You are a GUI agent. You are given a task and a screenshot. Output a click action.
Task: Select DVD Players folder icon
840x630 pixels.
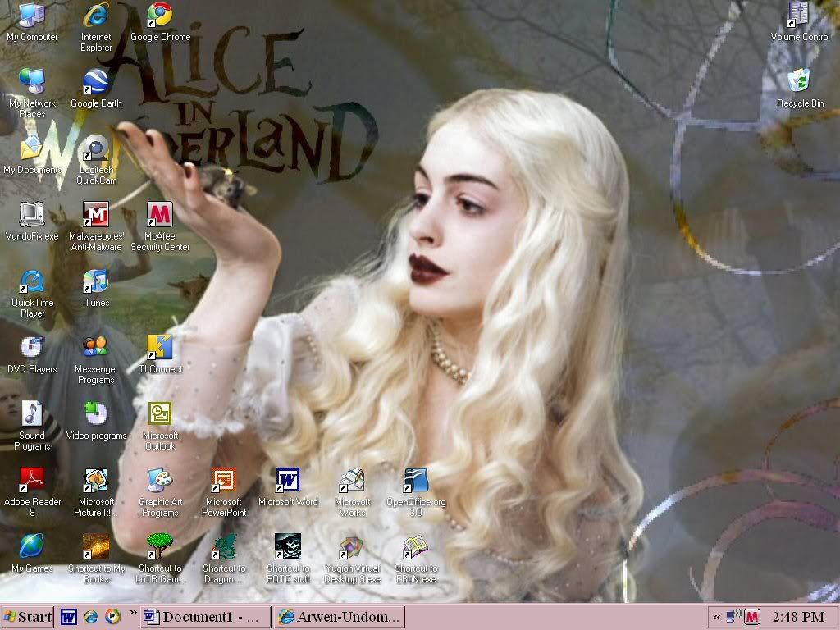click(x=32, y=355)
